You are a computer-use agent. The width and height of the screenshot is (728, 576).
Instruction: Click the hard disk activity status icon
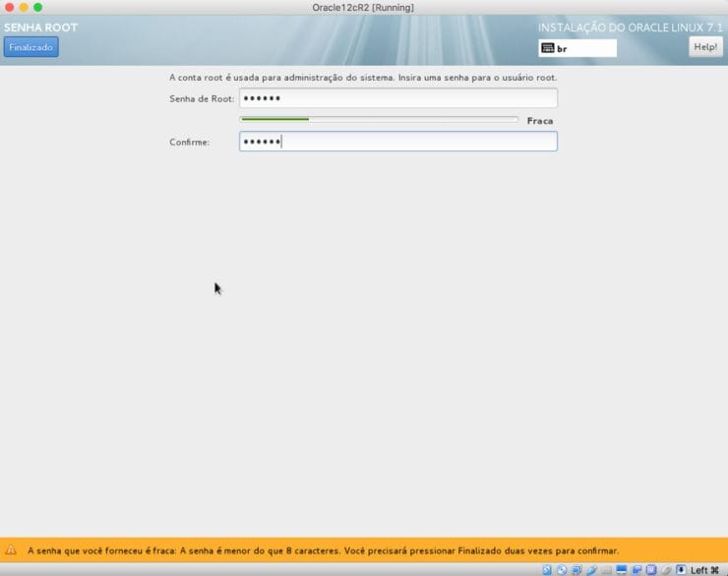click(547, 570)
